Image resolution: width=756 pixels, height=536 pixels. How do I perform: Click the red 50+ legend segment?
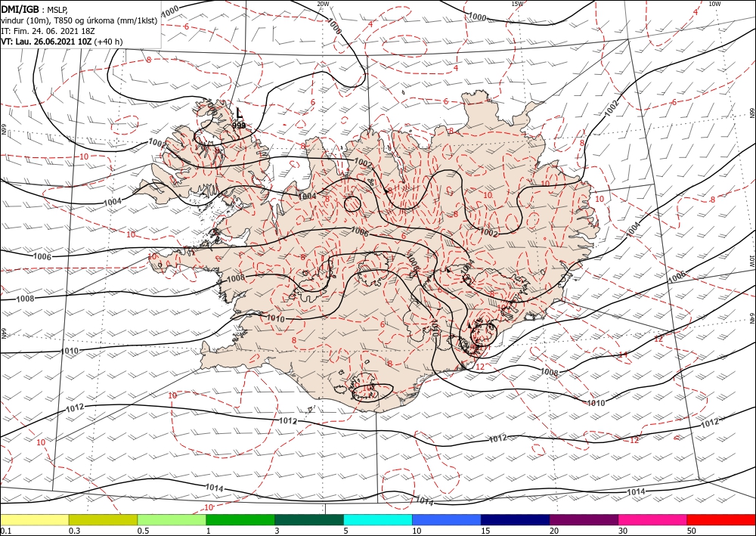pos(721,519)
